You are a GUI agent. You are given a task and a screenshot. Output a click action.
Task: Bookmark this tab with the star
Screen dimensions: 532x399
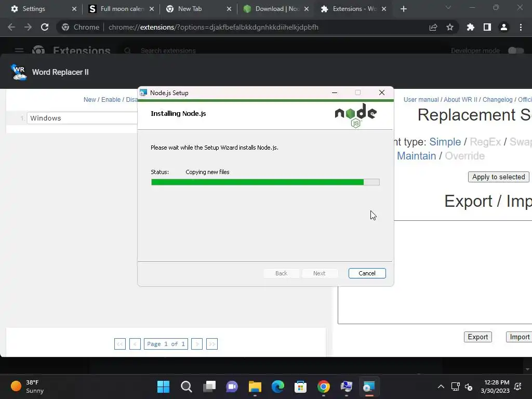(449, 27)
